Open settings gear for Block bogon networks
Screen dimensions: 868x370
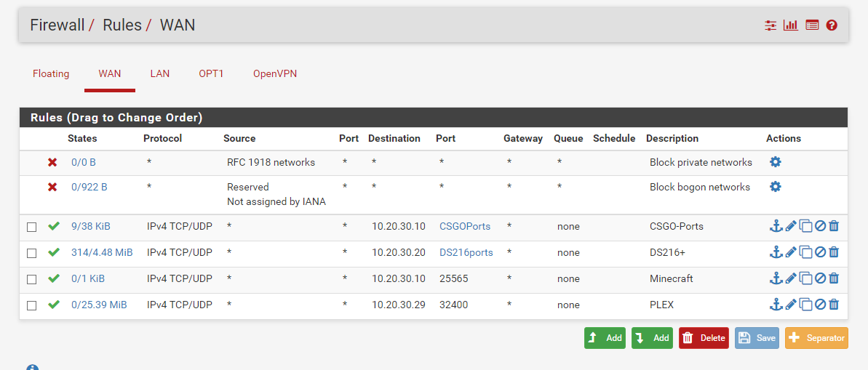click(x=776, y=186)
